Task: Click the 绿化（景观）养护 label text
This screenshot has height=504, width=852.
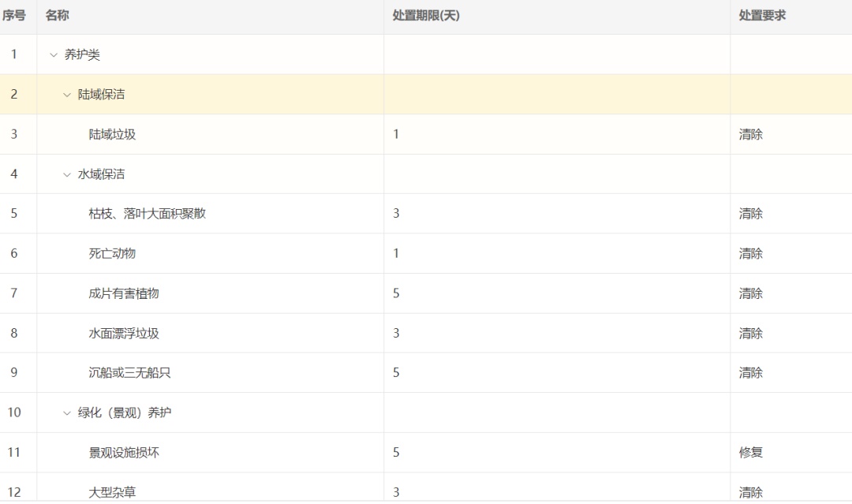Action: pos(125,413)
